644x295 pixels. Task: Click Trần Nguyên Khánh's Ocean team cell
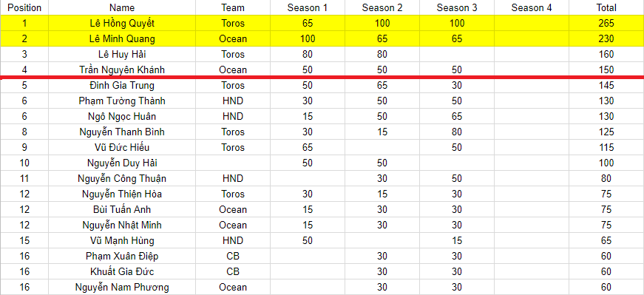pos(233,69)
